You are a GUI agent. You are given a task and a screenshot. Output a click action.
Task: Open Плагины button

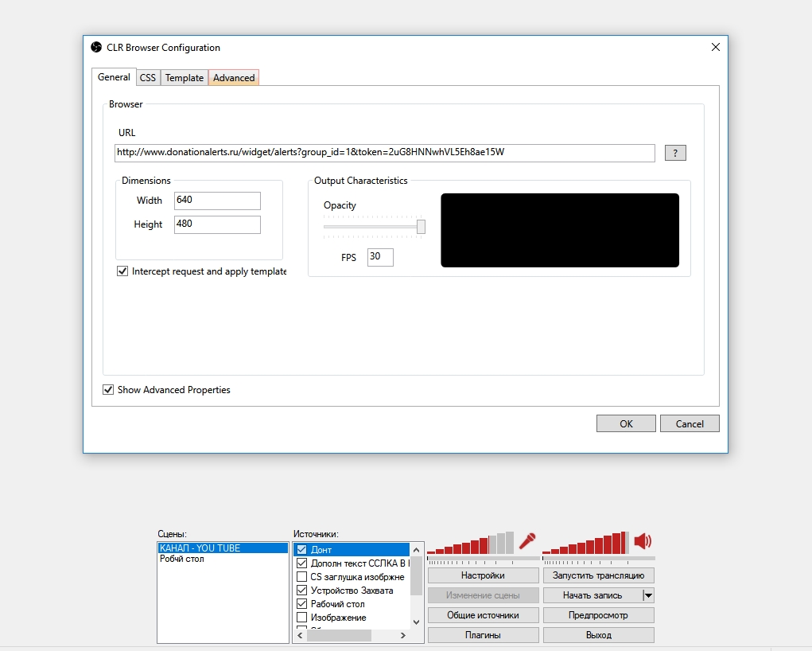click(484, 635)
